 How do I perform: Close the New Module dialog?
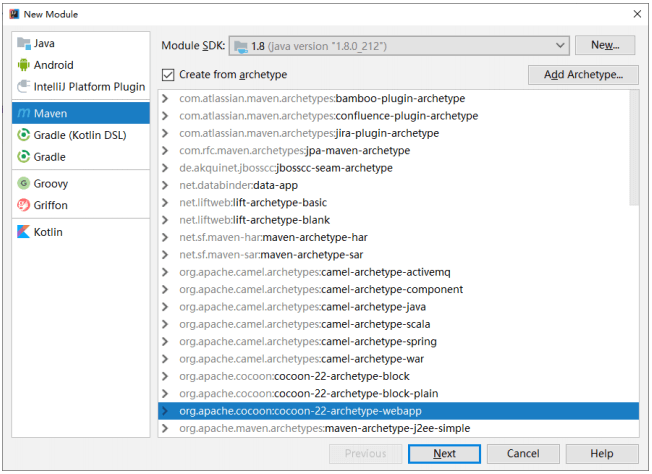coord(637,14)
